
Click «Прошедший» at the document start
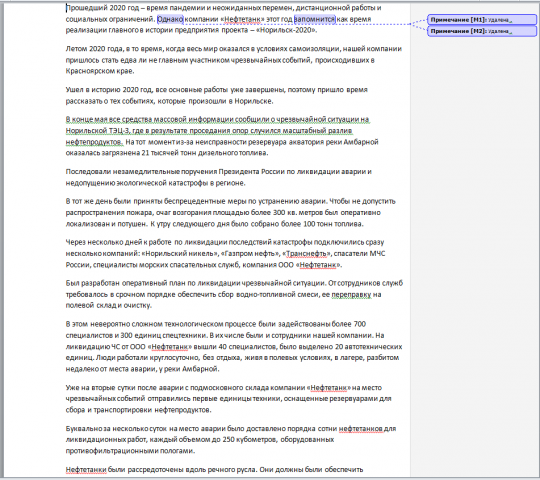point(86,8)
